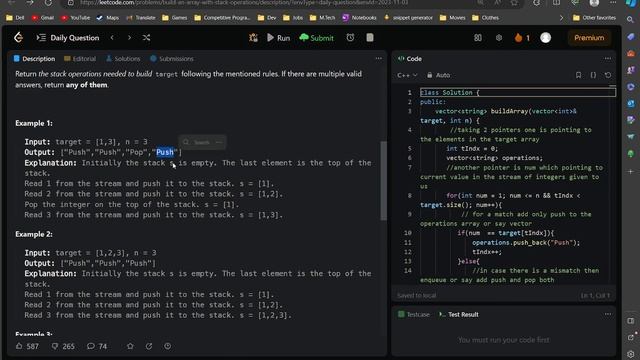640x360 pixels.
Task: Open the Maps bookmark
Action: coord(108,18)
